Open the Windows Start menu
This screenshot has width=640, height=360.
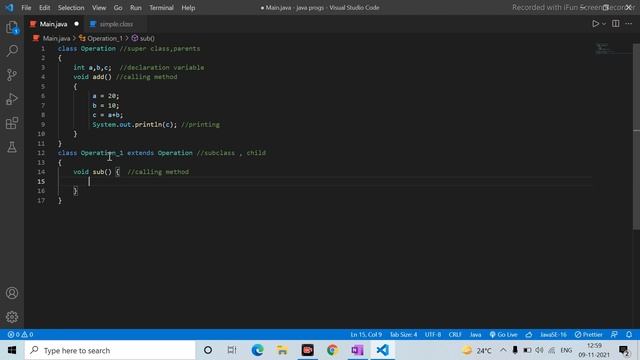12,350
